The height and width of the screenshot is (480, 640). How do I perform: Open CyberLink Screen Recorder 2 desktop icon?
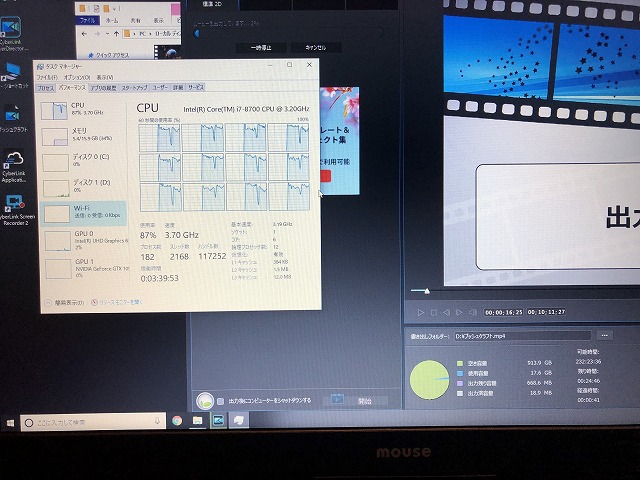click(x=16, y=210)
